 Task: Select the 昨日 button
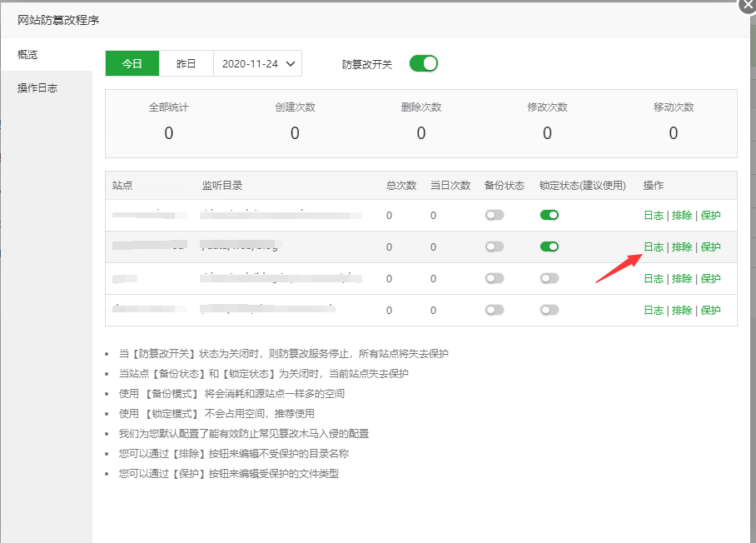point(187,63)
